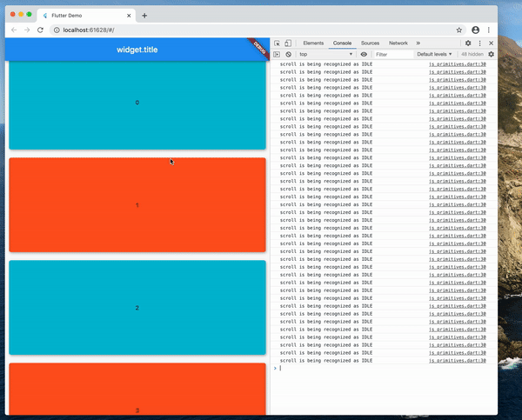The width and height of the screenshot is (522, 420).
Task: Tap the blue card labeled 0
Action: (137, 105)
